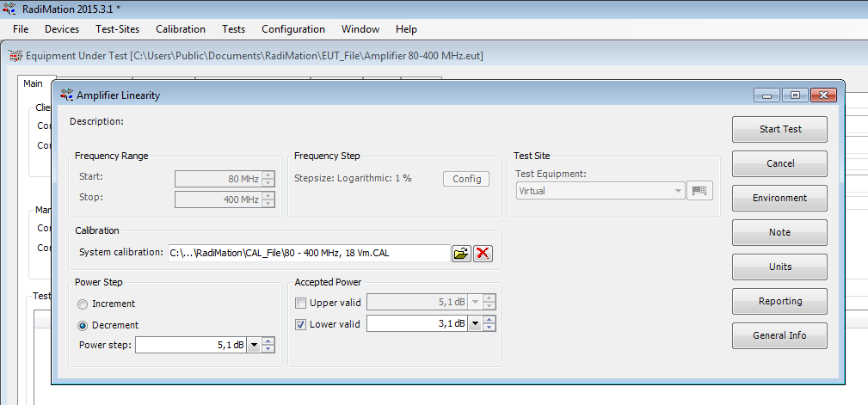
Task: Click the Power step value field
Action: pyautogui.click(x=191, y=346)
